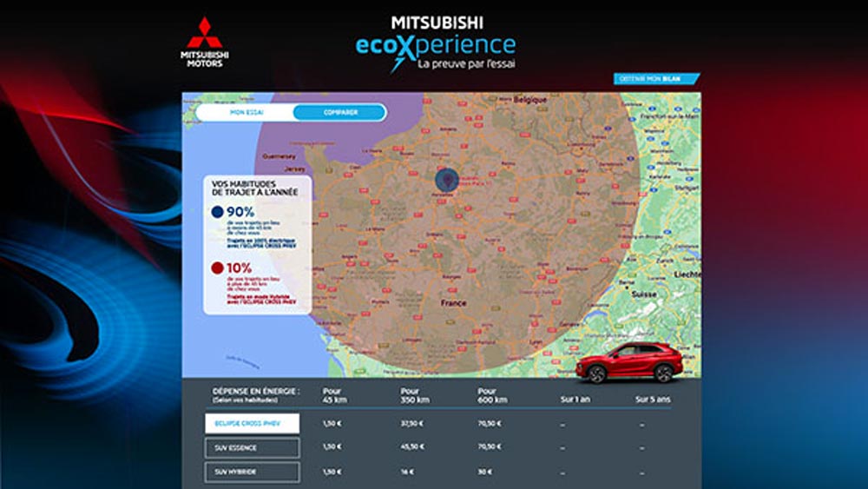Click the 'Jersey' label on the map
The image size is (868, 489).
coord(294,169)
